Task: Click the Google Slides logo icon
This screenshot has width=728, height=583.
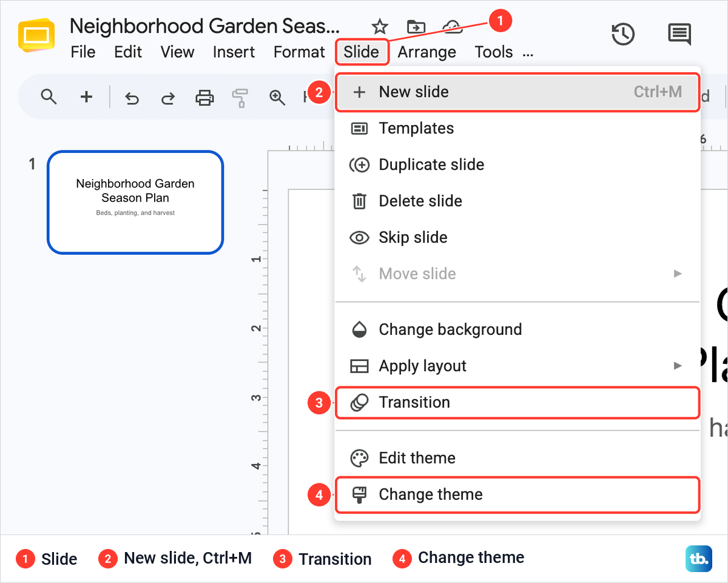Action: (36, 36)
